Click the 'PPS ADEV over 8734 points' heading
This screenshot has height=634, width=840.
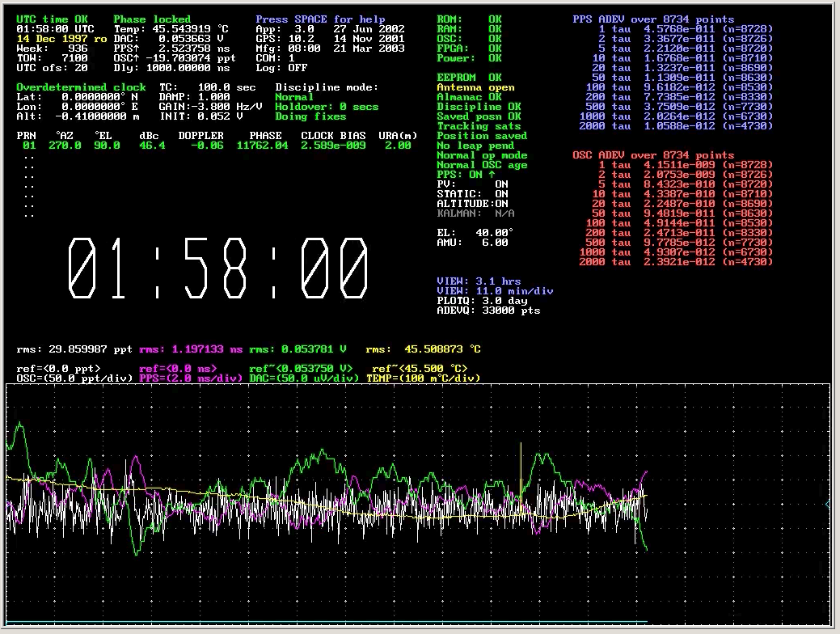[653, 19]
